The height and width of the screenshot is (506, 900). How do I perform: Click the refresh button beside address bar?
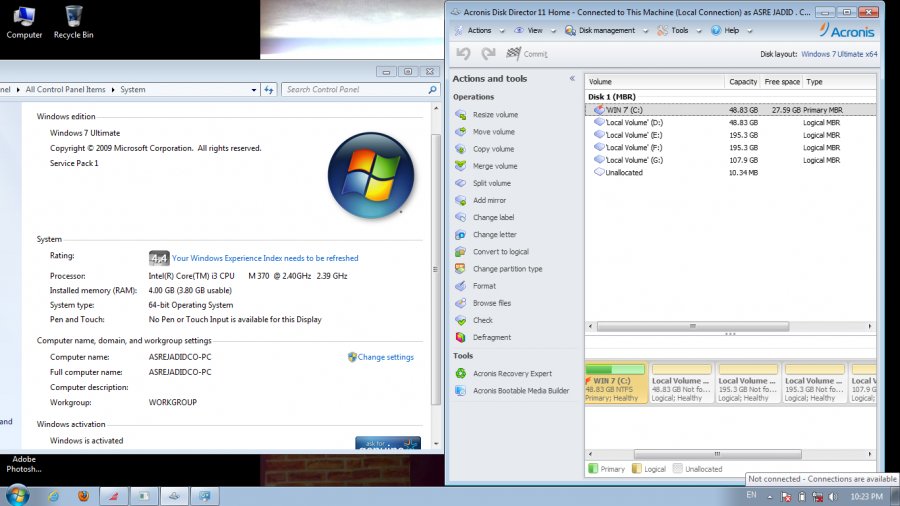[x=269, y=89]
